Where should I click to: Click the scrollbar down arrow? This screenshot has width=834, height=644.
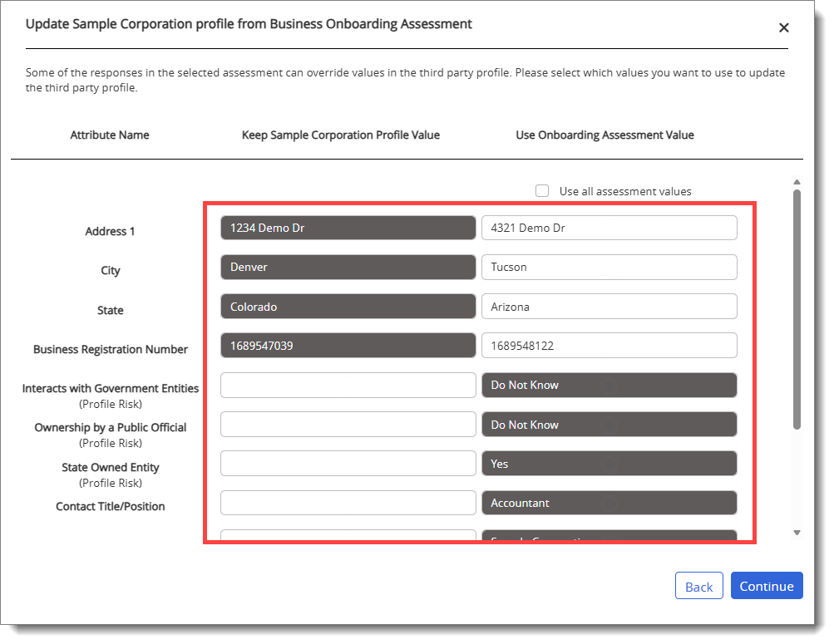point(797,533)
